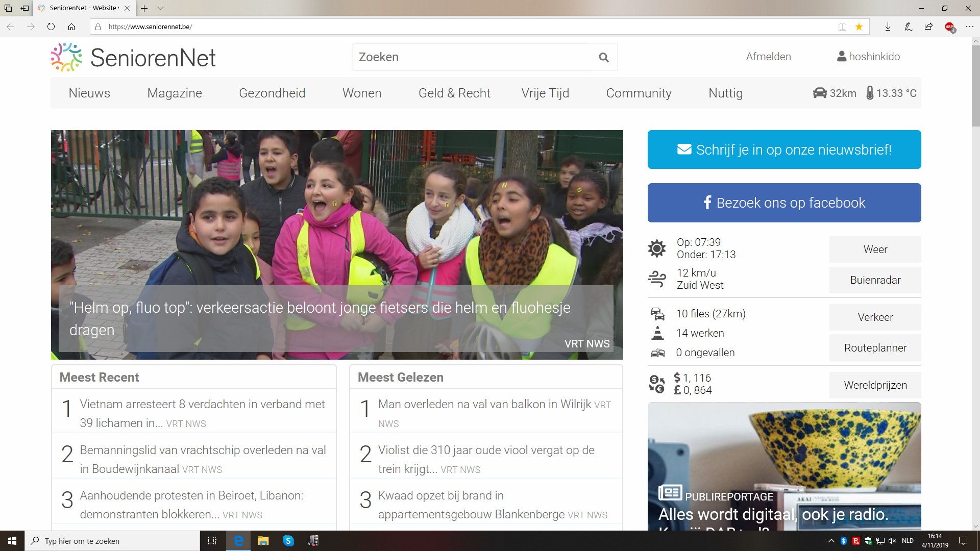
Task: Click the search magnifier icon
Action: (604, 57)
